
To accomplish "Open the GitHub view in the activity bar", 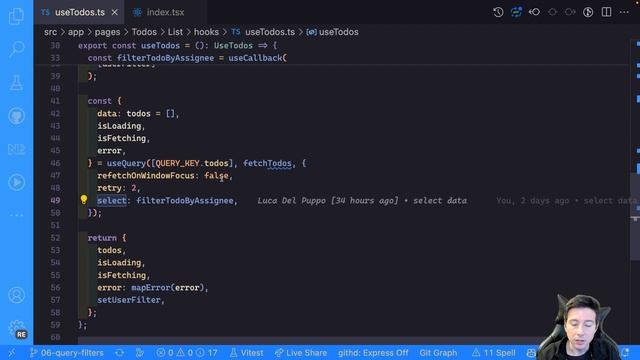I will (16, 116).
